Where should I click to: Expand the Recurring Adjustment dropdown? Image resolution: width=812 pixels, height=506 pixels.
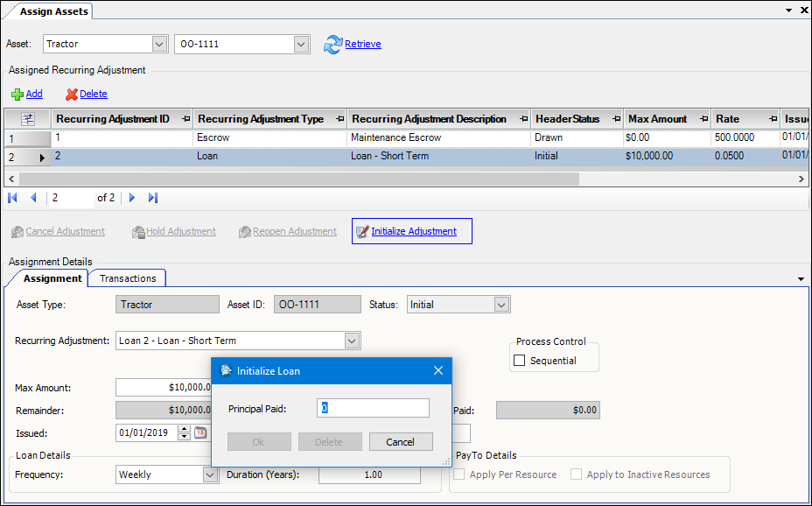coord(352,341)
